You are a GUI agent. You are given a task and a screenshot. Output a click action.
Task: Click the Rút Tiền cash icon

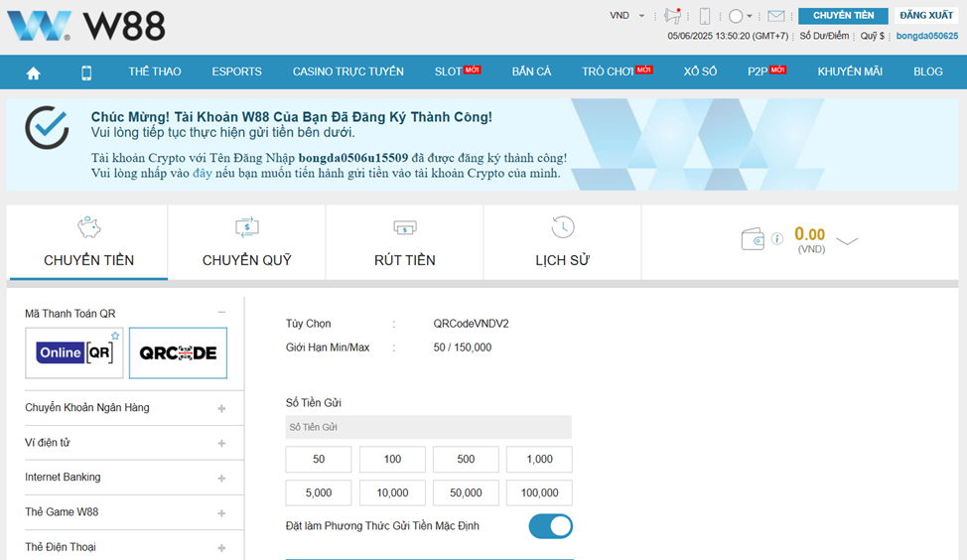click(404, 228)
